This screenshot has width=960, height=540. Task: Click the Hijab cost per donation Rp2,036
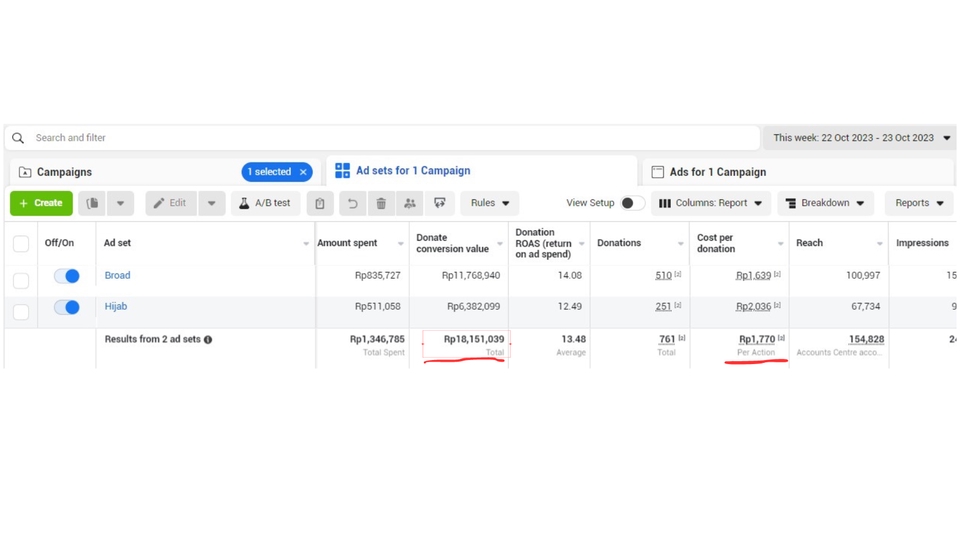tap(753, 306)
